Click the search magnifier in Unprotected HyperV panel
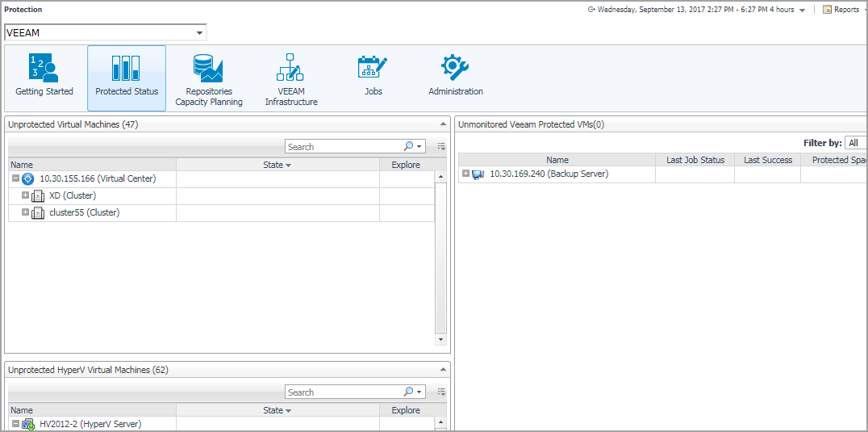The height and width of the screenshot is (432, 868). [x=408, y=392]
